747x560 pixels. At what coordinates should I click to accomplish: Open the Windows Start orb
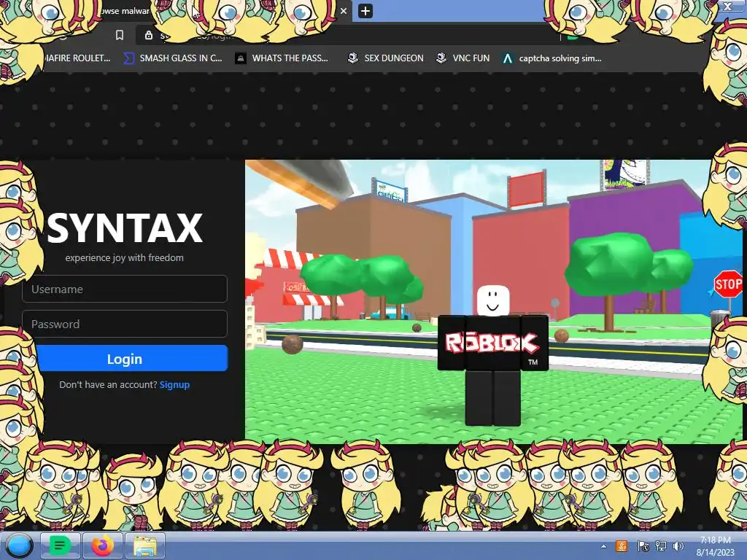pos(20,545)
